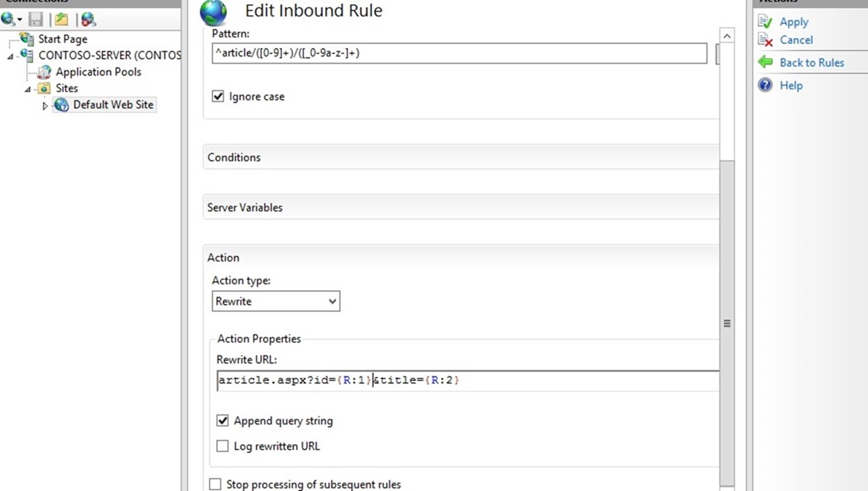The height and width of the screenshot is (491, 868).
Task: Open the Action type dropdown
Action: coord(276,301)
